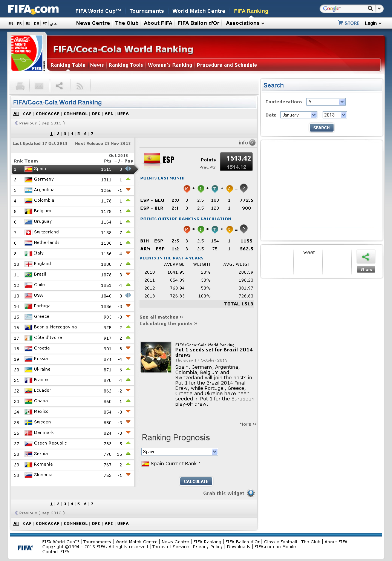Click the Tweet link
The image size is (392, 561).
click(x=308, y=253)
